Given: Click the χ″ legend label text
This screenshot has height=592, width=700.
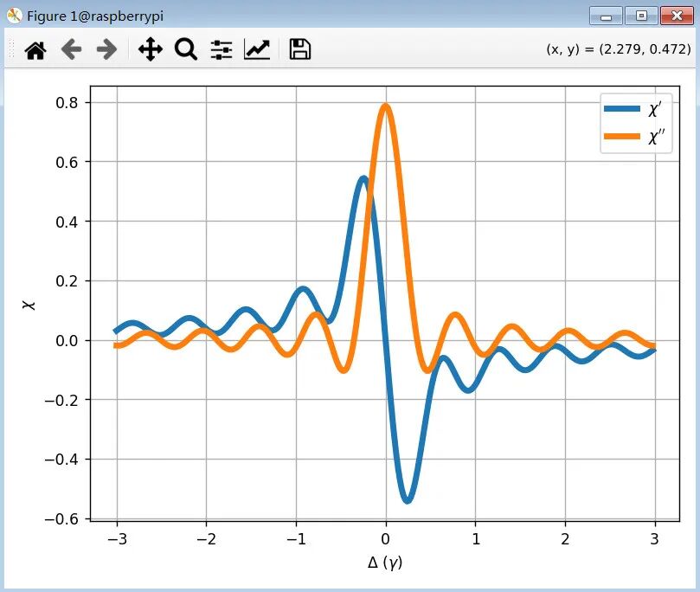Looking at the screenshot, I should click(x=656, y=137).
